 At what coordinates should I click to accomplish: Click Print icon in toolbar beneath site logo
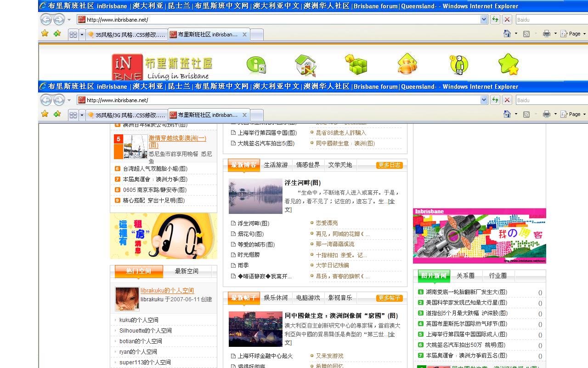click(546, 114)
